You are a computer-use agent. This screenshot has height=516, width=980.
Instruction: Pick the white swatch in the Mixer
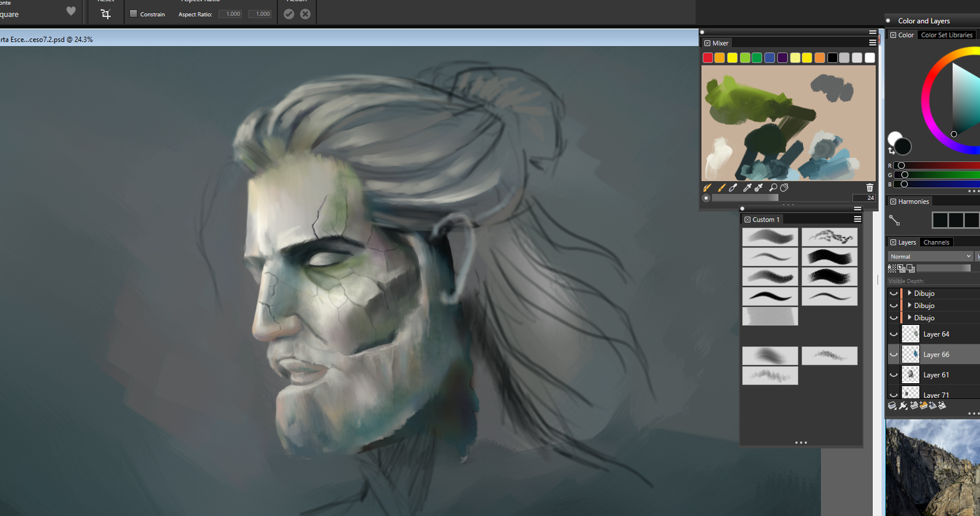[870, 58]
